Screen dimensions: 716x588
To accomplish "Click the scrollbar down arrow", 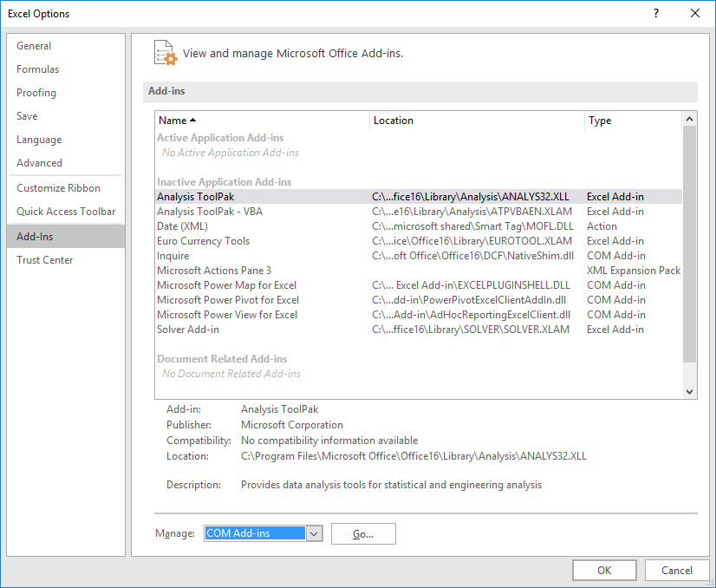I will point(691,391).
